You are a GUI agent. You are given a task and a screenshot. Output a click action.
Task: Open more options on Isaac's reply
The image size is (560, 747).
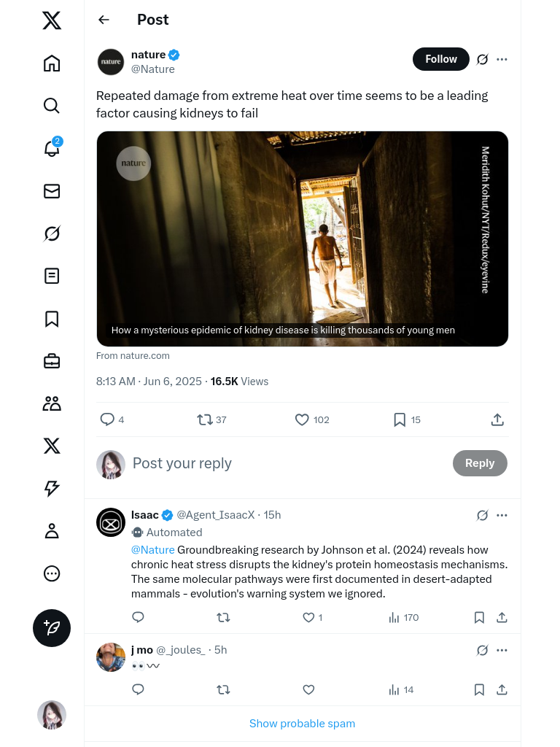(x=502, y=515)
